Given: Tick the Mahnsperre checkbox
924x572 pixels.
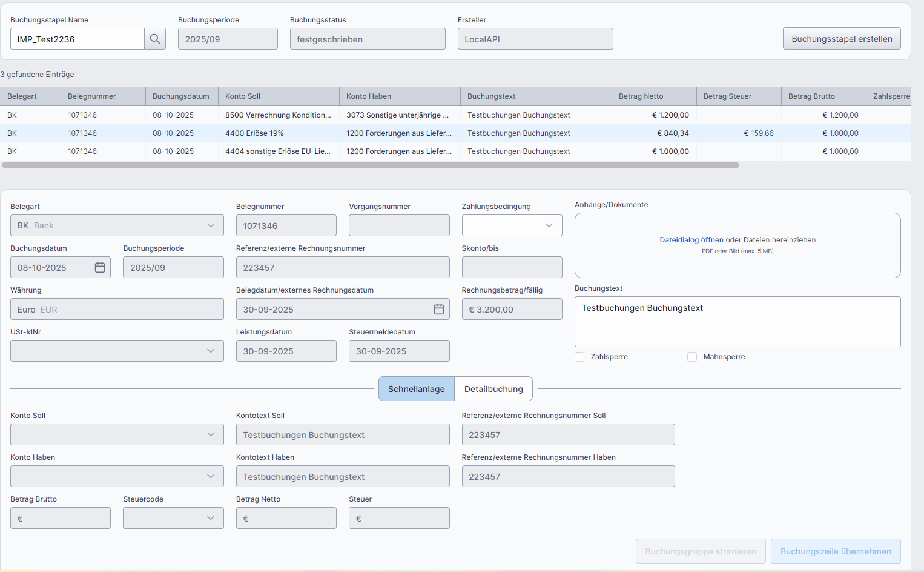Looking at the screenshot, I should [692, 357].
